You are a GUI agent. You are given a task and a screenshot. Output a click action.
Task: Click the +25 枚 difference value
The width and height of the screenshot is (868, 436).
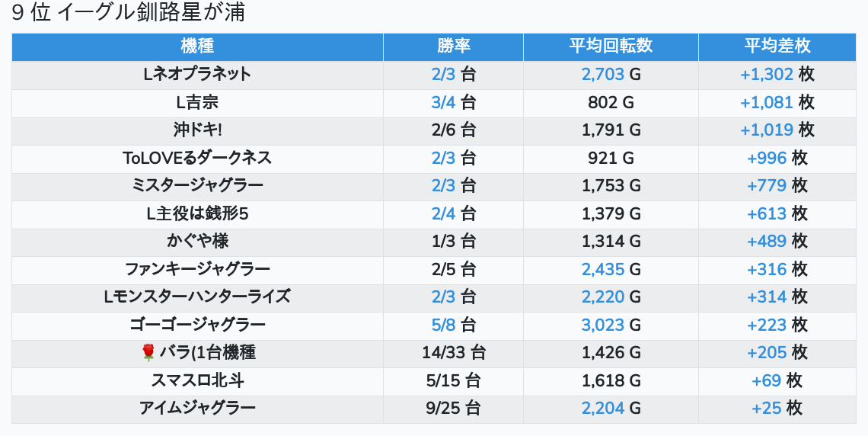tap(777, 408)
